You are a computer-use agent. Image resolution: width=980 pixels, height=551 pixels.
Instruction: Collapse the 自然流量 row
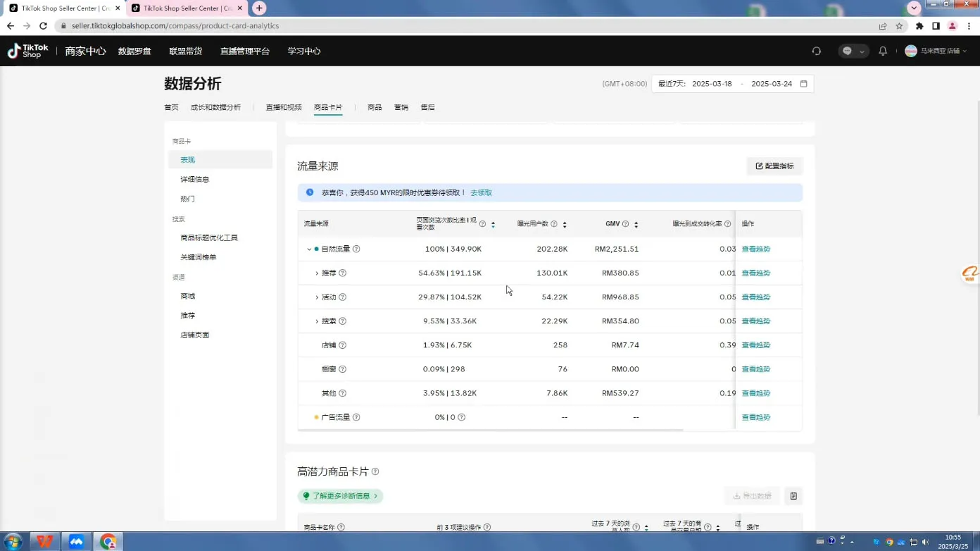coord(309,249)
